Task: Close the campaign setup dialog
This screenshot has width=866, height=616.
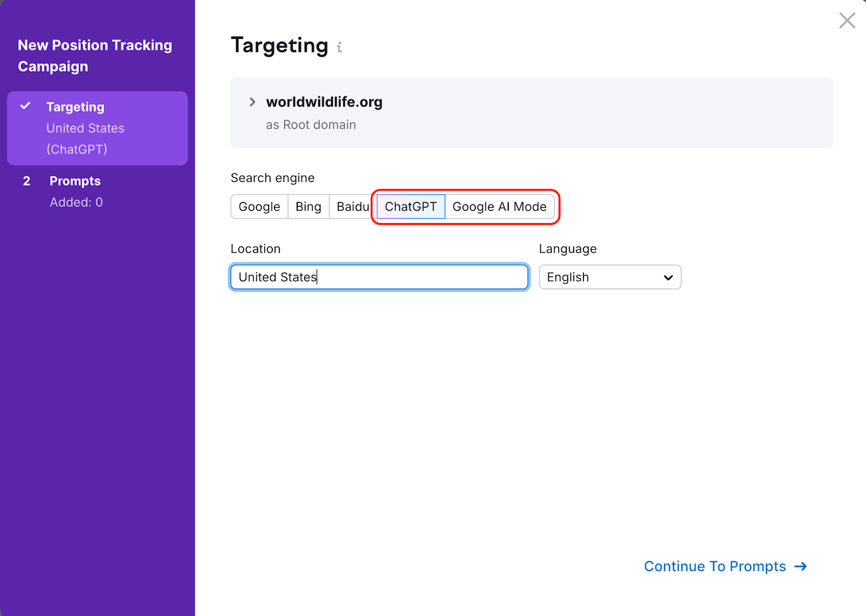Action: [x=847, y=21]
